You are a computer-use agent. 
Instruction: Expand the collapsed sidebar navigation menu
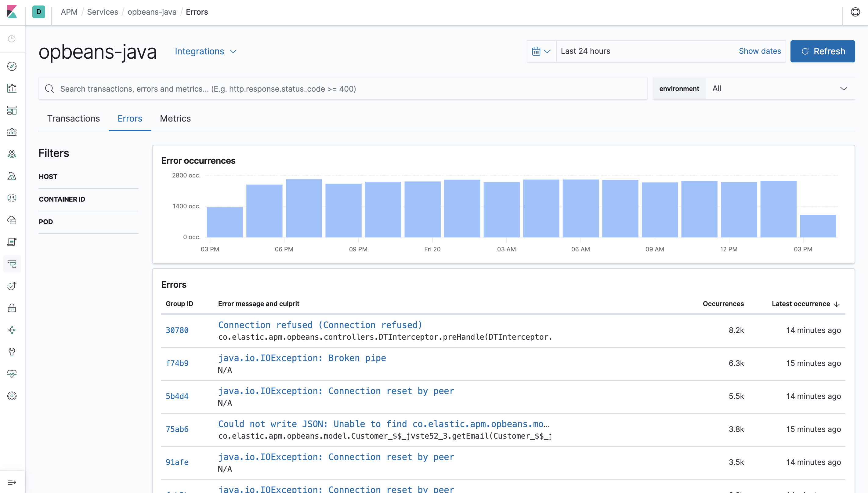[12, 482]
